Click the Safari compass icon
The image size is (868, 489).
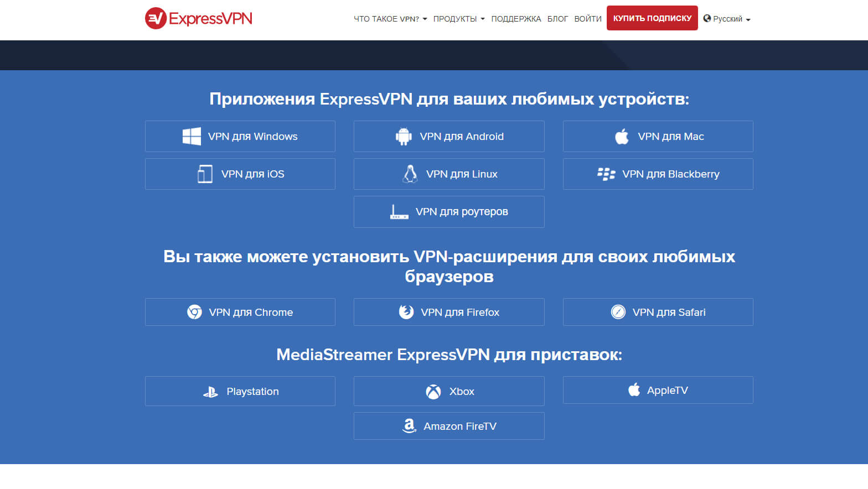(618, 312)
